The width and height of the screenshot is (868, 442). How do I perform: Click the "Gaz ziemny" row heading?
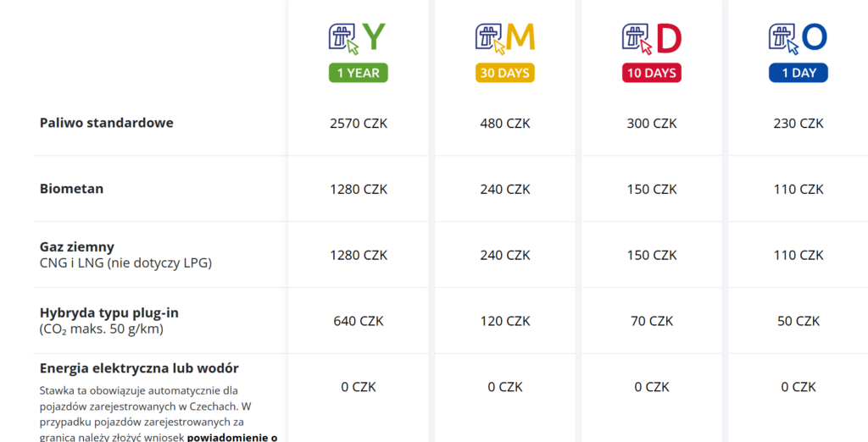coord(77,247)
